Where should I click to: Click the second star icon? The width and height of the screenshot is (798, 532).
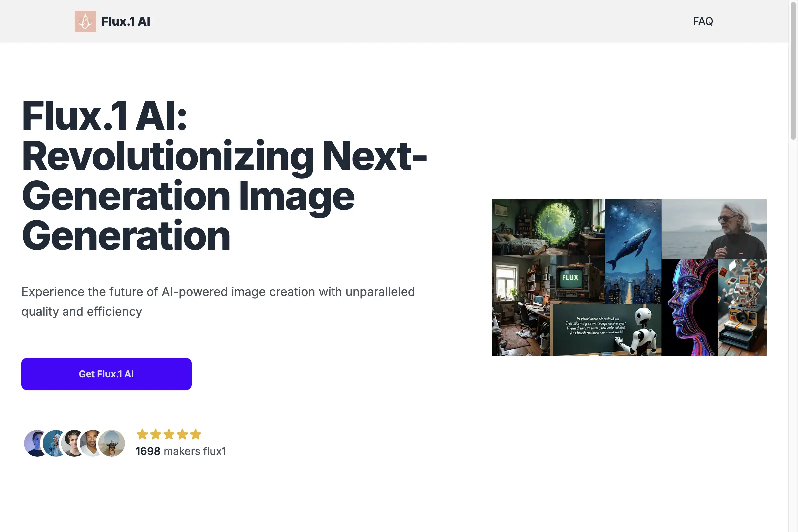pyautogui.click(x=156, y=434)
